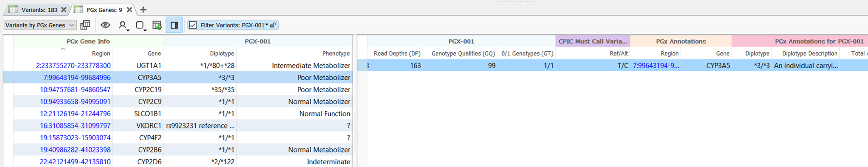Open region link 2:233755270-233778300
The height and width of the screenshot is (167, 868).
[73, 65]
